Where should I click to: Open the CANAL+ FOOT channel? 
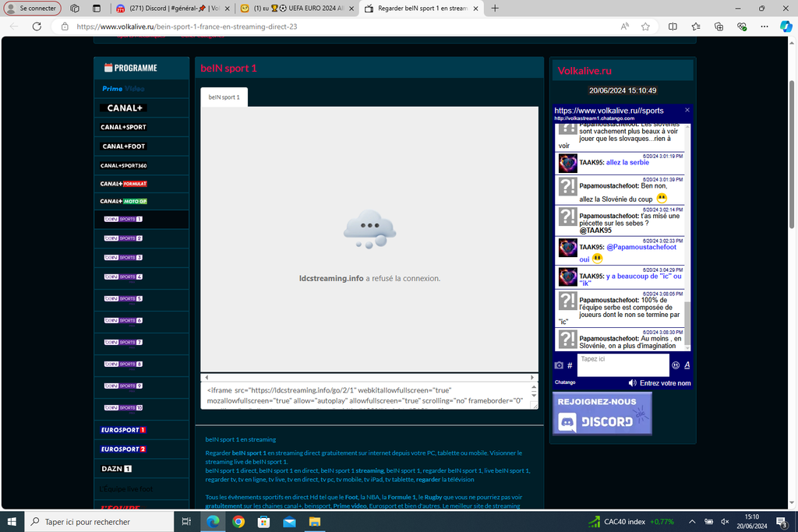[123, 146]
